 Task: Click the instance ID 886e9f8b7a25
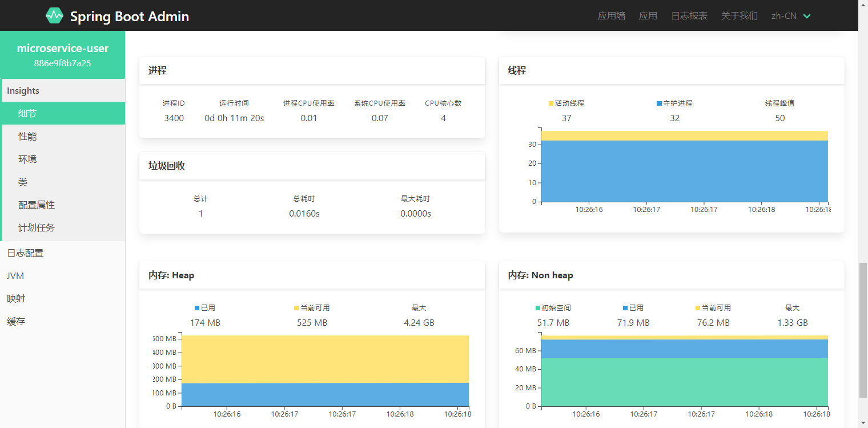[x=63, y=63]
